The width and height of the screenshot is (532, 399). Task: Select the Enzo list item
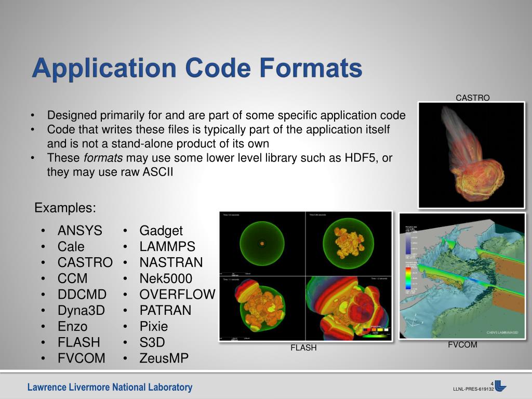[73, 326]
